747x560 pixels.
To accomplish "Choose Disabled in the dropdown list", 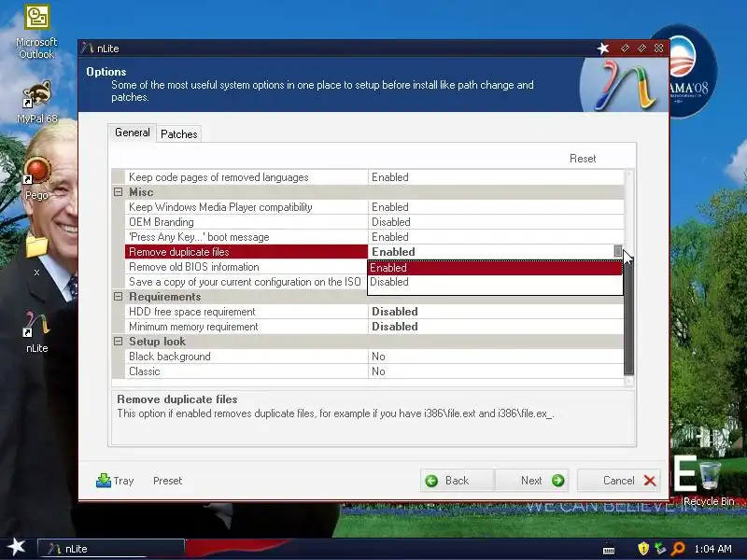I will coord(495,282).
